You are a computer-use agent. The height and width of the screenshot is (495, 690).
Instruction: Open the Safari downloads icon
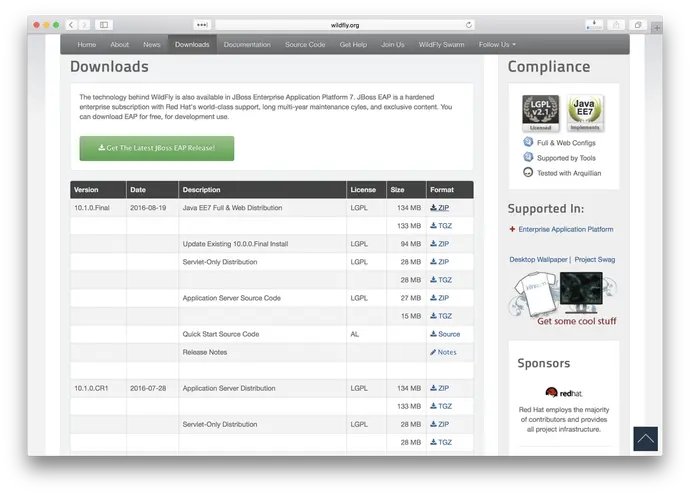point(594,25)
